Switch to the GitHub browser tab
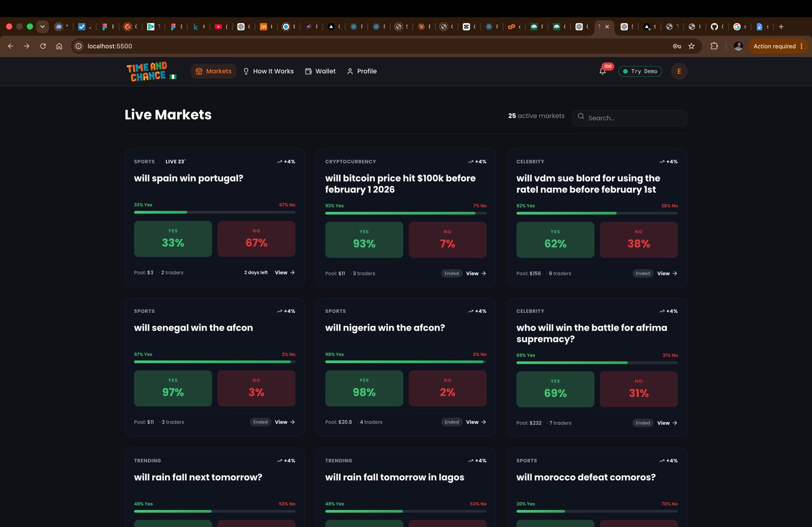The image size is (812, 527). (716, 27)
